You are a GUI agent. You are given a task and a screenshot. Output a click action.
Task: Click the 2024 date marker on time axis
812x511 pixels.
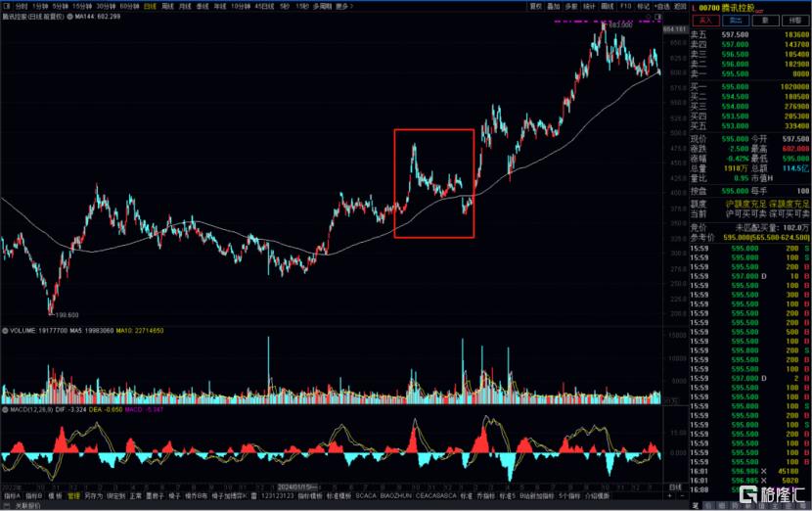[x=296, y=488]
